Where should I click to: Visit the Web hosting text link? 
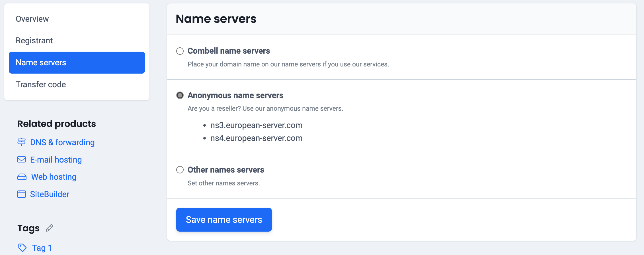click(54, 177)
